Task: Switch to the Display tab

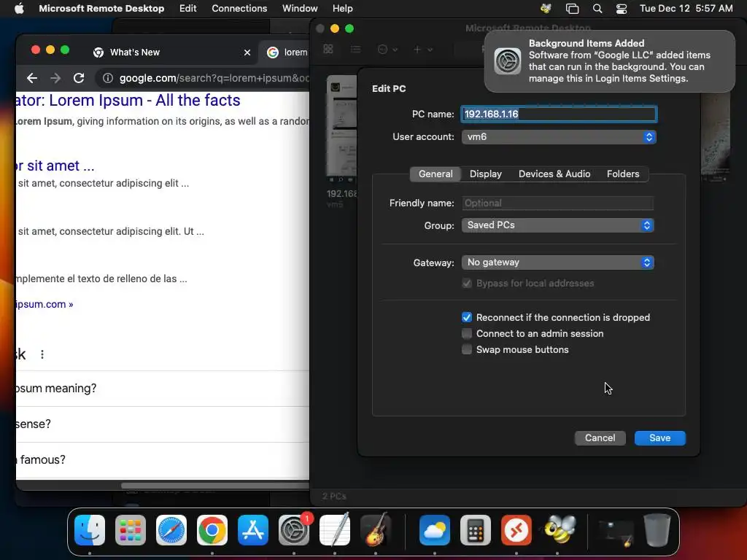Action: click(x=485, y=174)
